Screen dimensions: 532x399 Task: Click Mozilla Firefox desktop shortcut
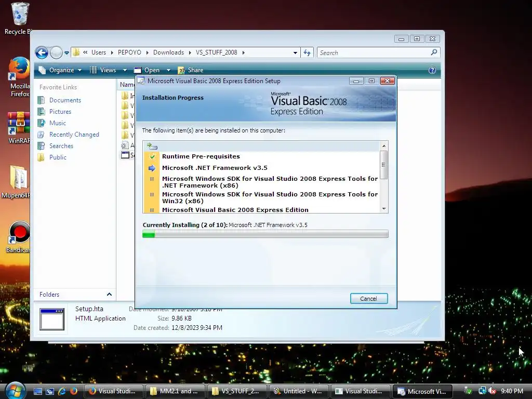(19, 77)
